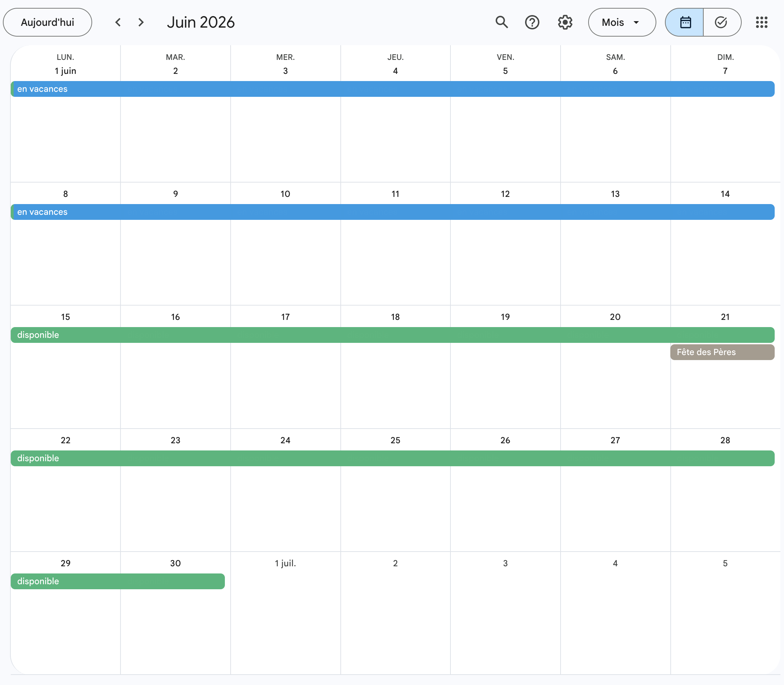Screen dimensions: 784x685
Task: Select date number 18
Action: click(395, 317)
